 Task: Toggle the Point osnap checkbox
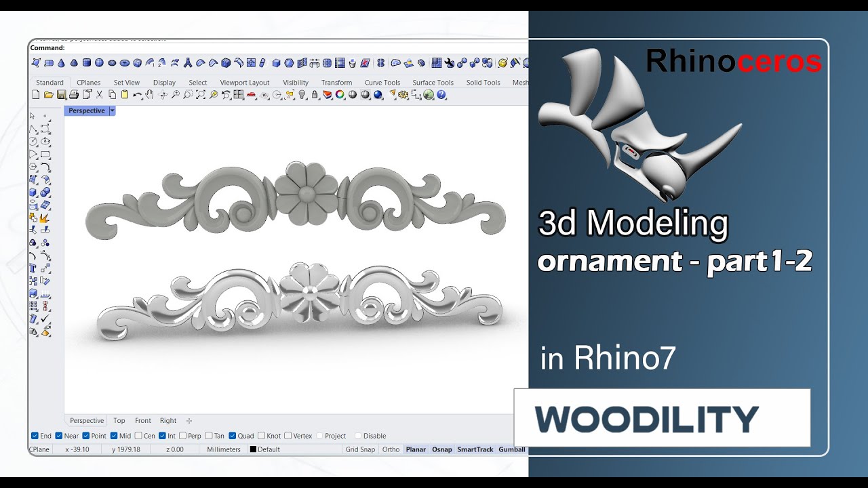pyautogui.click(x=86, y=436)
